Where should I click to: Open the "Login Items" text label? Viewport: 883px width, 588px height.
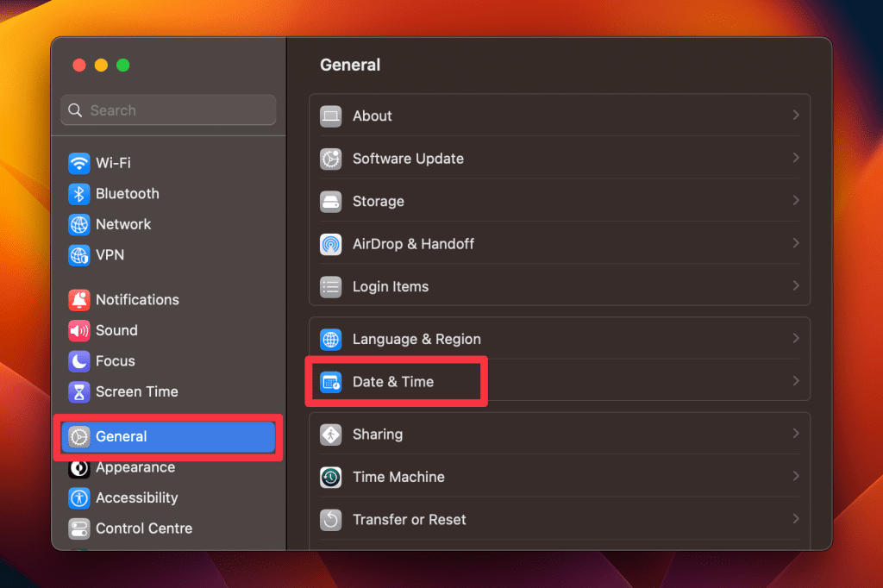tap(391, 287)
